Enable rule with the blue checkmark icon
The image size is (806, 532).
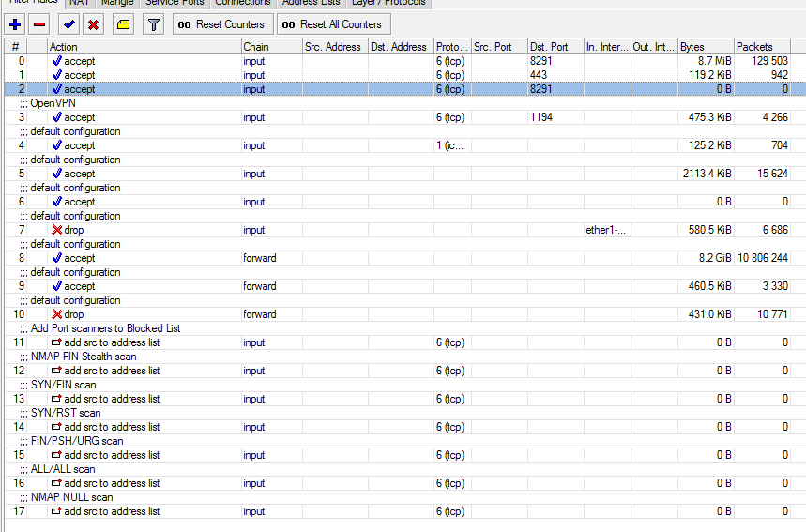(68, 24)
